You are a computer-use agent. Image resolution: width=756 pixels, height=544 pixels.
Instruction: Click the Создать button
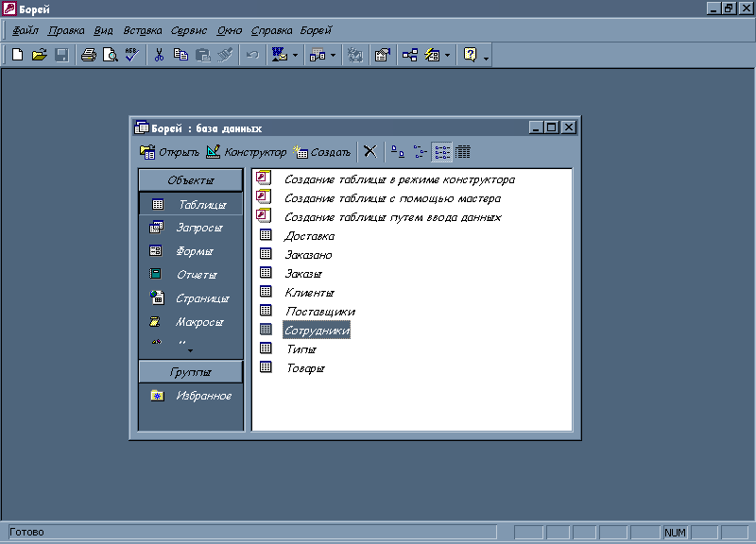click(321, 152)
